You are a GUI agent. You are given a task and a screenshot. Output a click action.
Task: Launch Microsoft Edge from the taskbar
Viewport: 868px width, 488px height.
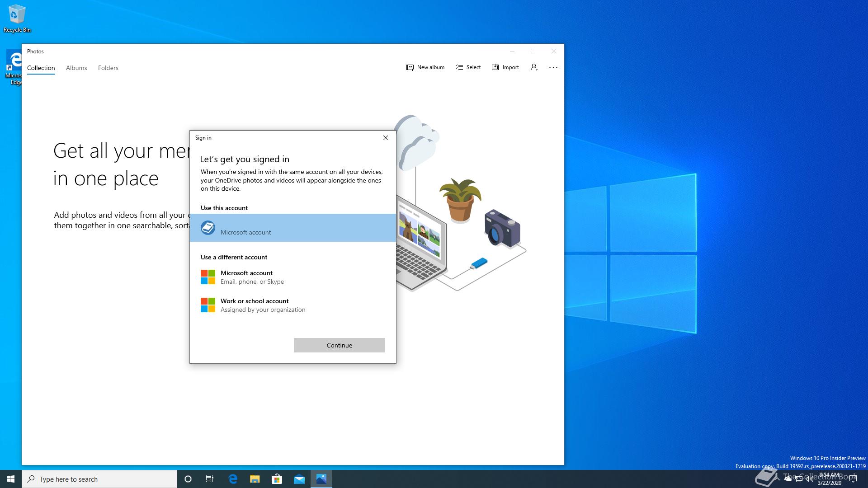tap(233, 479)
